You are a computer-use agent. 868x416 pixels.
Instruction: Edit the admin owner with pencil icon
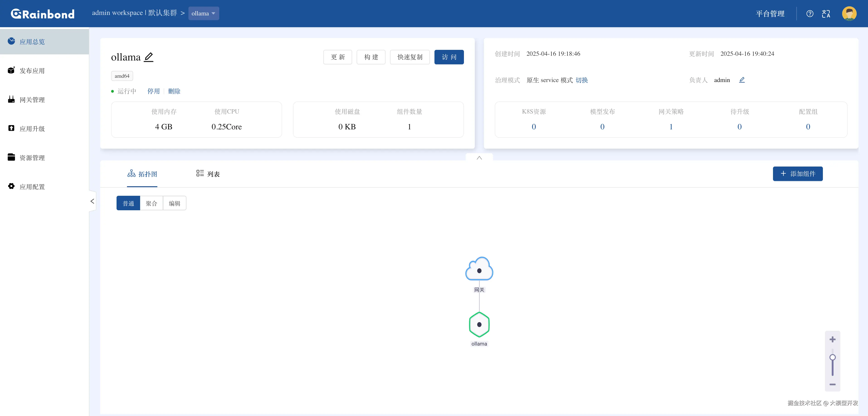(742, 80)
